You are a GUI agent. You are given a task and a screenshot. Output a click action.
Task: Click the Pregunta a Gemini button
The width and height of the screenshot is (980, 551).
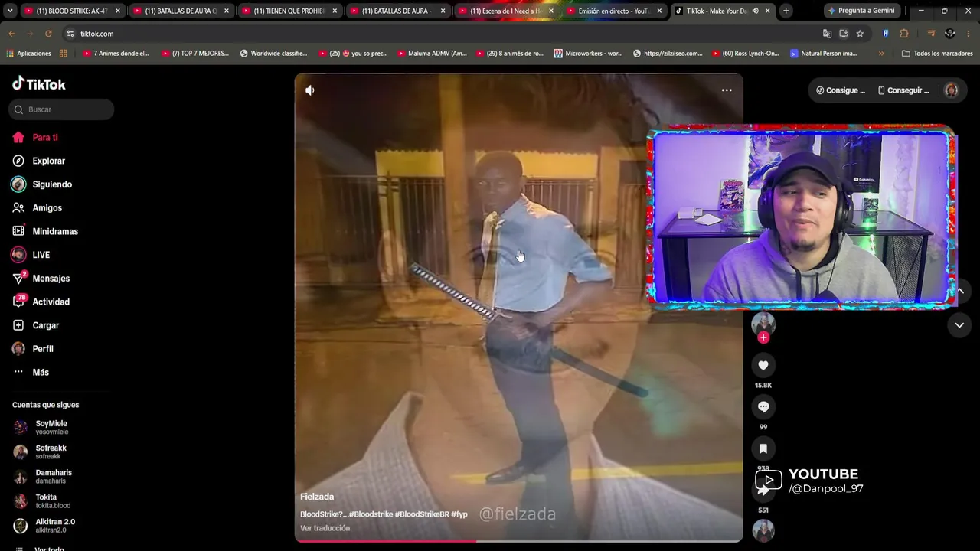[x=861, y=11]
